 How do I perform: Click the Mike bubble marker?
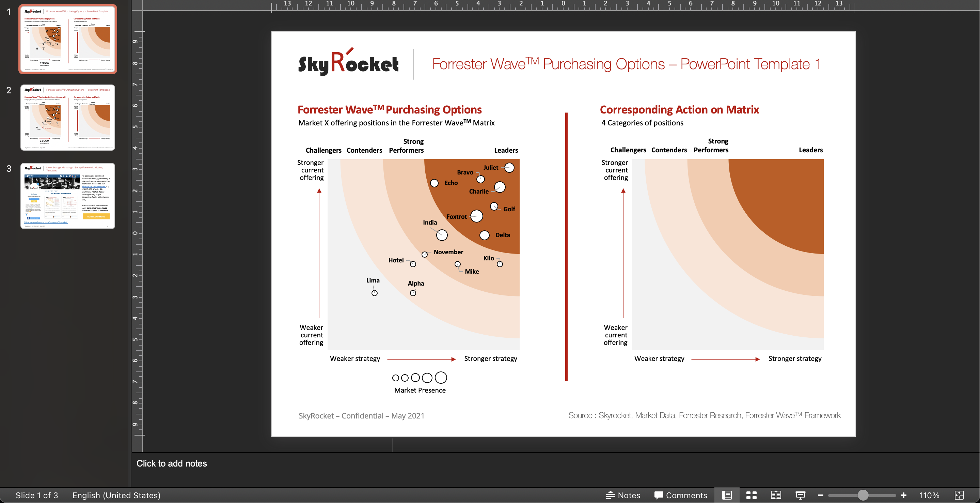pos(457,264)
